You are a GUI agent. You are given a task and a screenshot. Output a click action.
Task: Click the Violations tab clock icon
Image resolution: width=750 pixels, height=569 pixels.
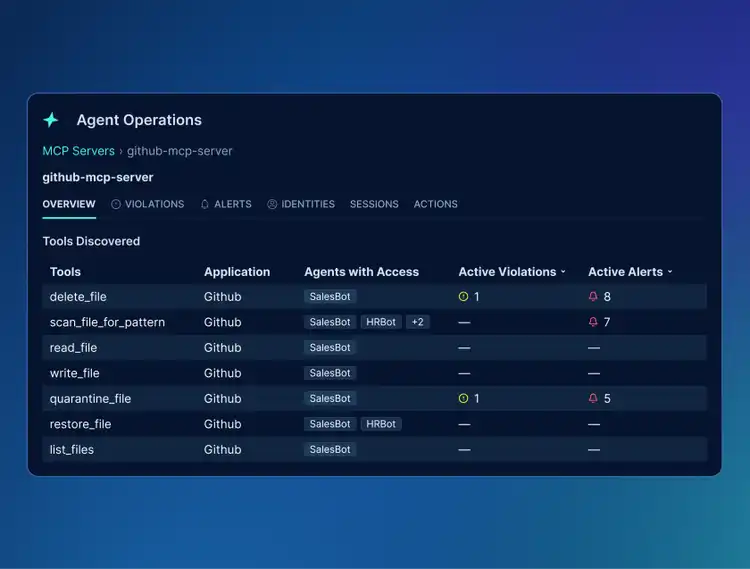click(x=116, y=204)
